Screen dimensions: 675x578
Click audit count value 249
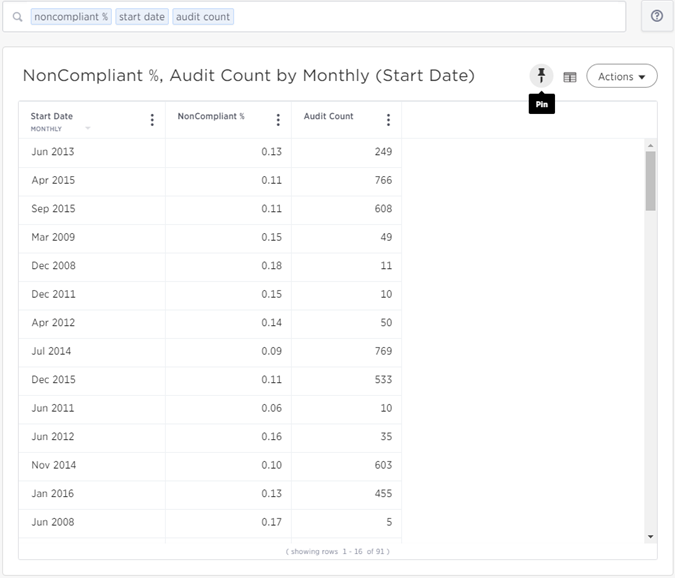pyautogui.click(x=383, y=151)
